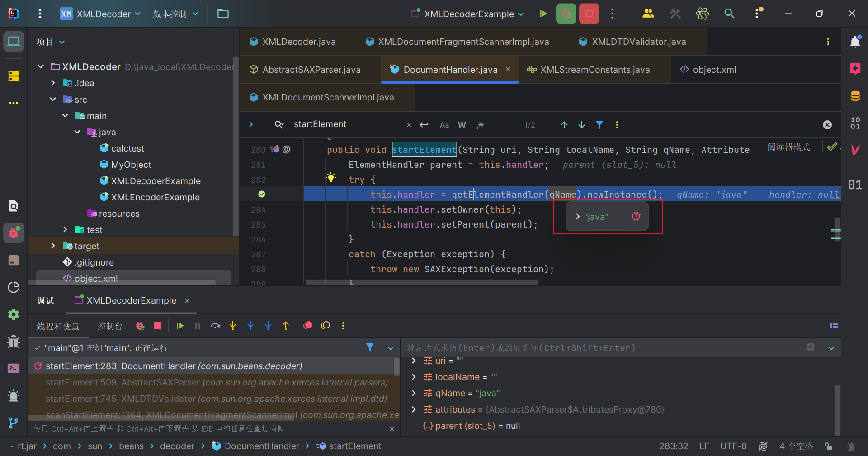Click Step Into yellow arrow
868x456 pixels.
[233, 326]
